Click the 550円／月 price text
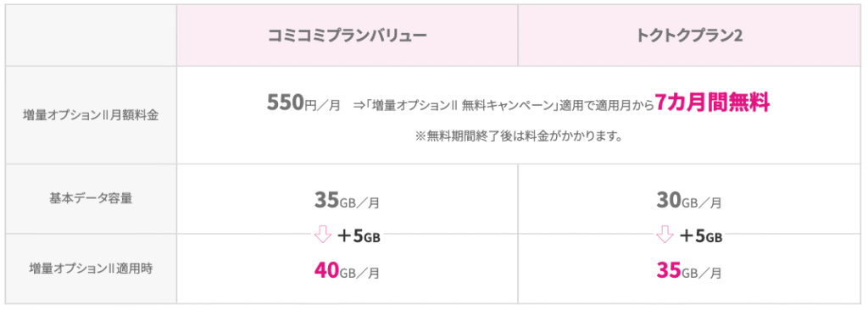This screenshot has height=310, width=868. 304,102
